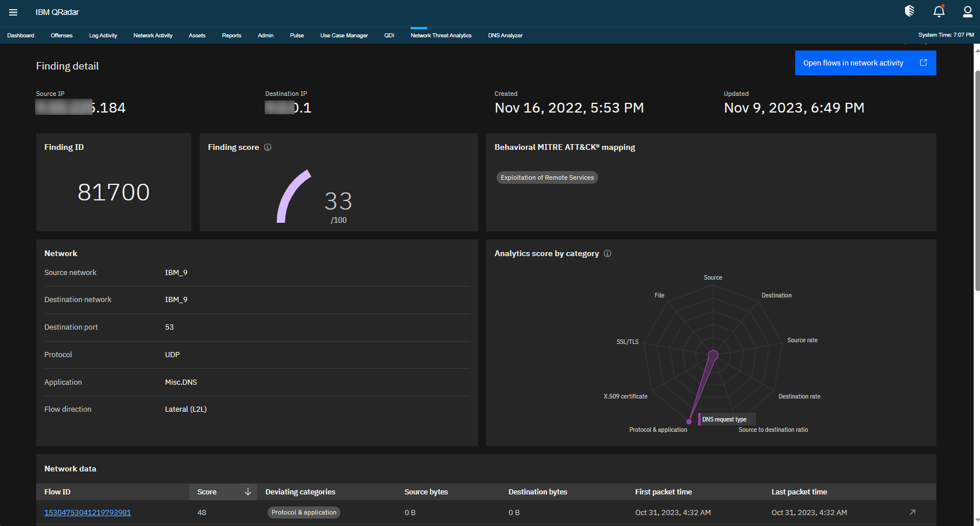The image size is (980, 526).
Task: Open the Reports tab
Action: click(231, 35)
